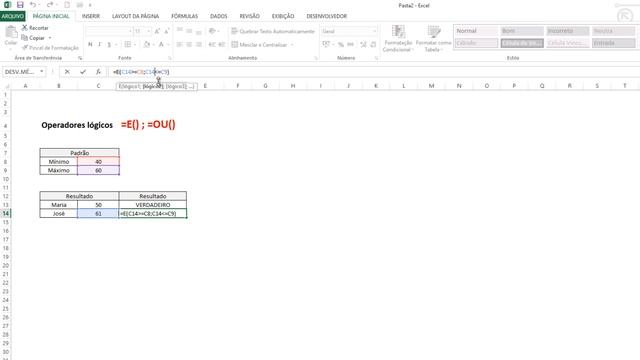Image resolution: width=640 pixels, height=360 pixels.
Task: Open the ARQUIVO tab
Action: click(x=13, y=16)
